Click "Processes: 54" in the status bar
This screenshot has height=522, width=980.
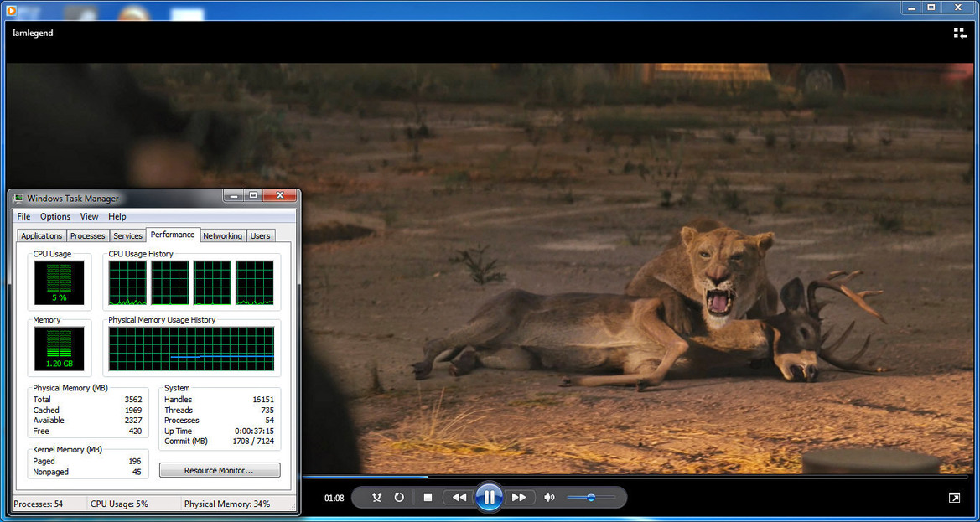(x=38, y=504)
